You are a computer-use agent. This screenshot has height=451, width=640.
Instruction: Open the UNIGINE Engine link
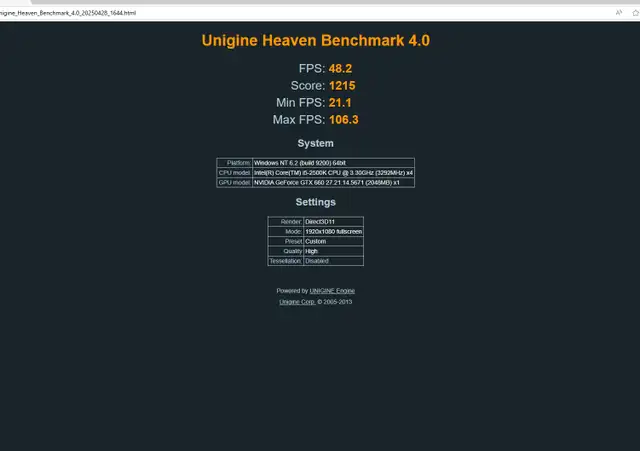pos(332,291)
